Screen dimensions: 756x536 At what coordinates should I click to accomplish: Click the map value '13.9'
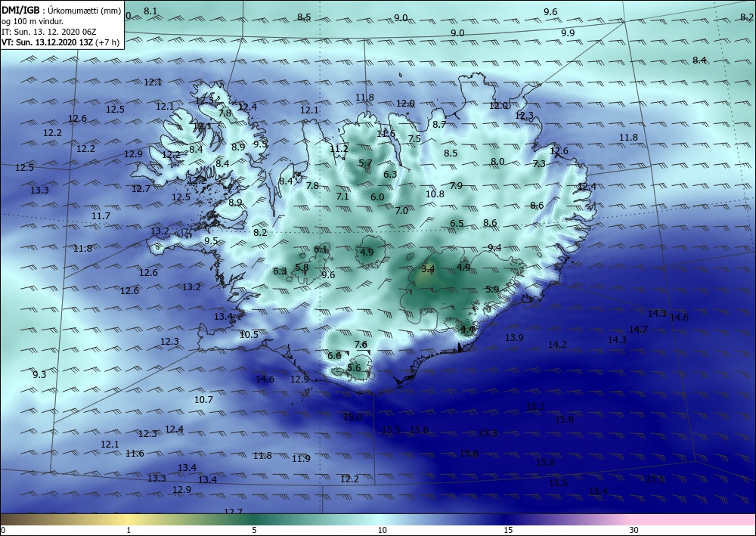tap(514, 337)
